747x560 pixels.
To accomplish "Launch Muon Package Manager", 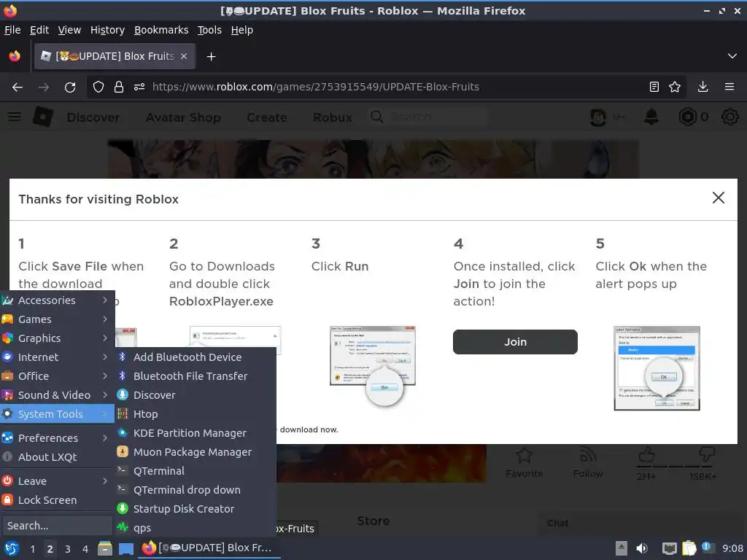I will [x=196, y=452].
